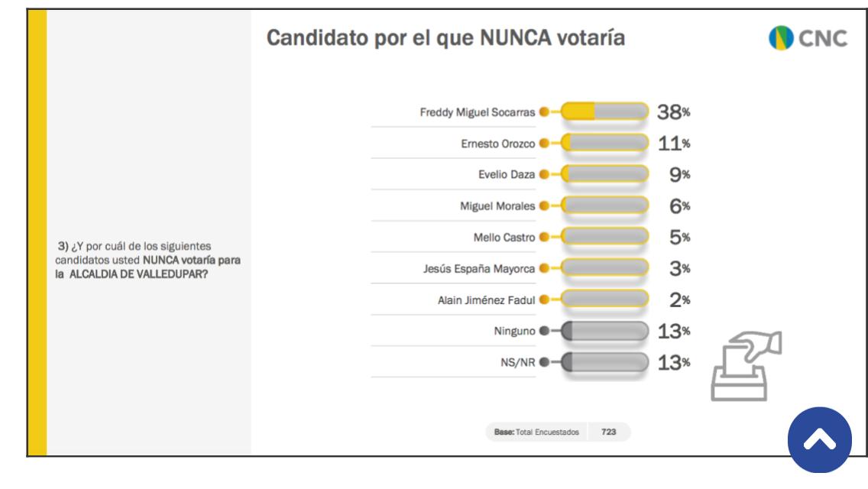
Task: Click the orange dot beside Freddy Miguel Socarras
Action: [544, 112]
